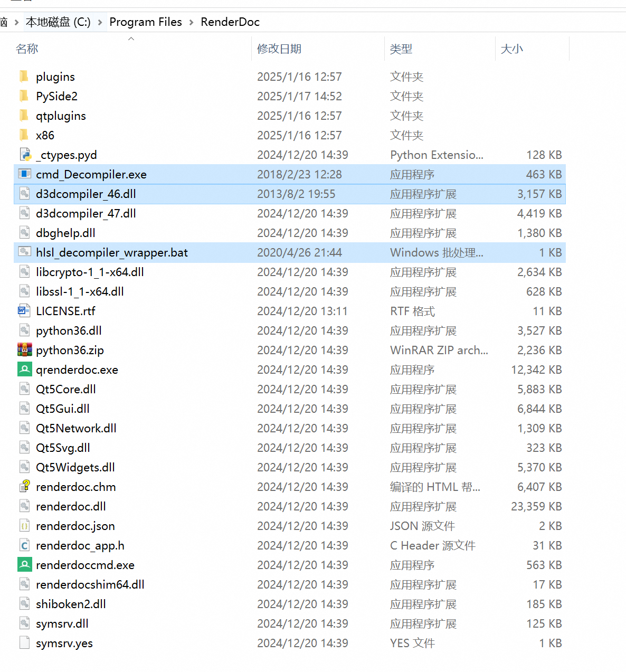Click the python36.zip WinRAR archive icon
The width and height of the screenshot is (626, 672).
point(24,349)
